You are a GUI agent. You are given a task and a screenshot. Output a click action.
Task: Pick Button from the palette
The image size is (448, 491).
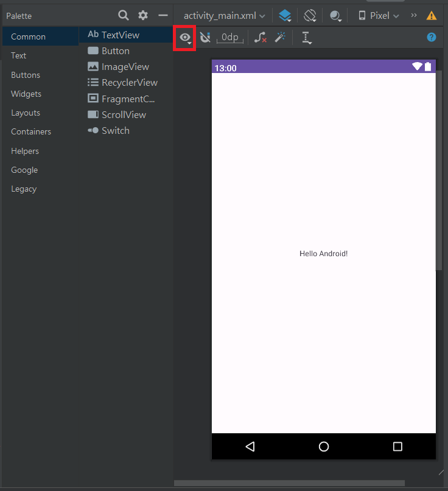coord(126,50)
